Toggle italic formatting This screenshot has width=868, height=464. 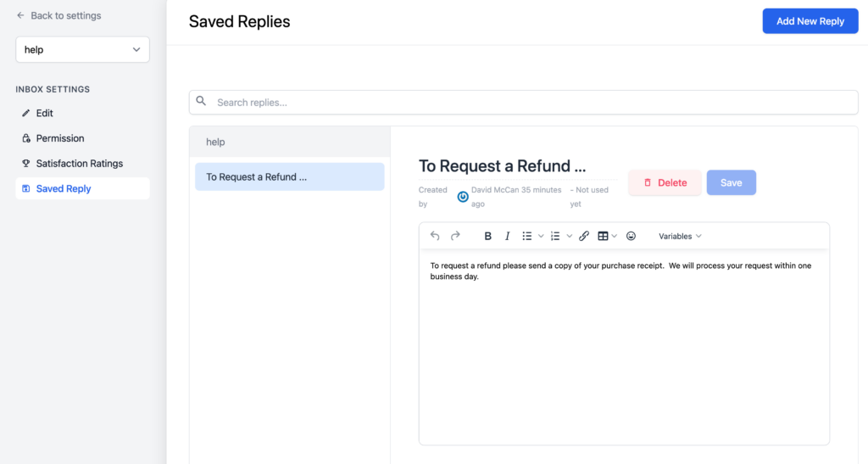click(x=507, y=236)
